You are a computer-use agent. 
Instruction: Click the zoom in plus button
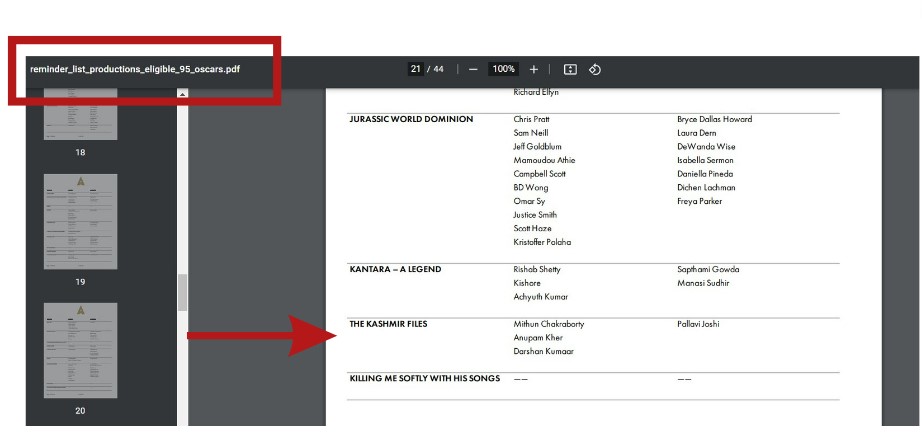coord(534,70)
